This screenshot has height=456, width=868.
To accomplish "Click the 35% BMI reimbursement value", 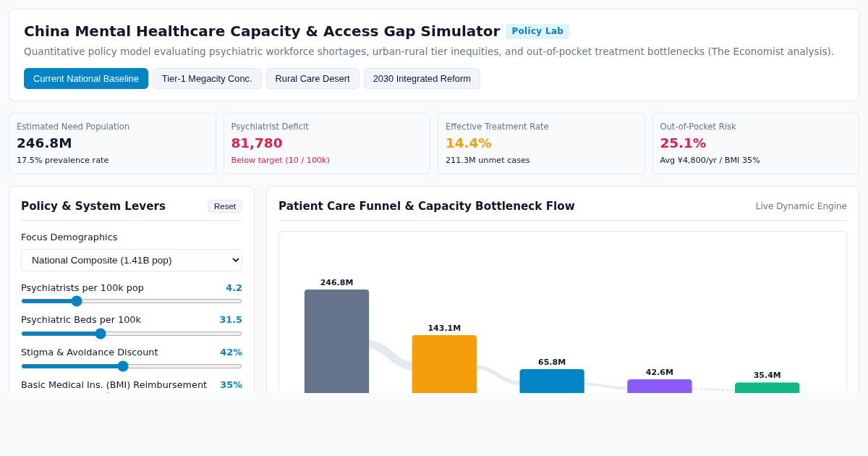I will coord(231,385).
